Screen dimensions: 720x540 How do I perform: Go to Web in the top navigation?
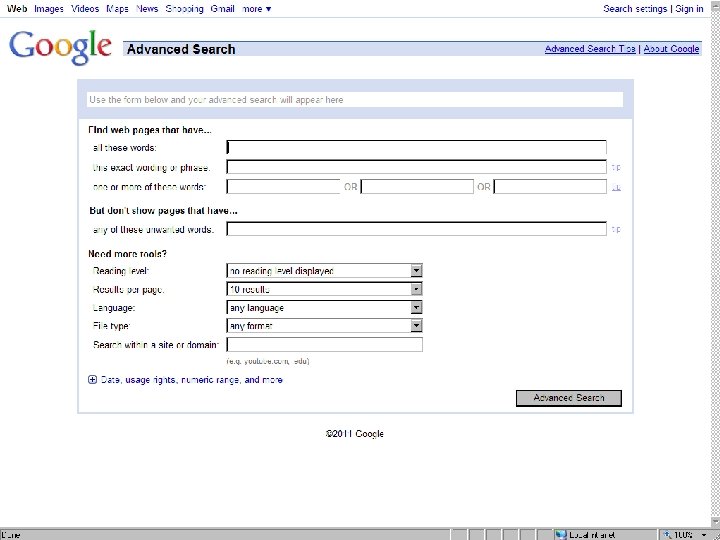[17, 9]
